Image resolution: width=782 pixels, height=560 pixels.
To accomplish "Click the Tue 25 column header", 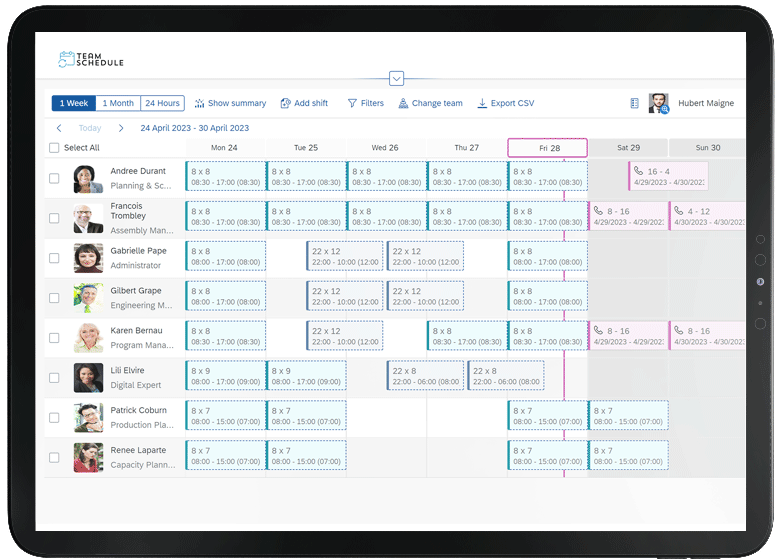I will tap(306, 148).
